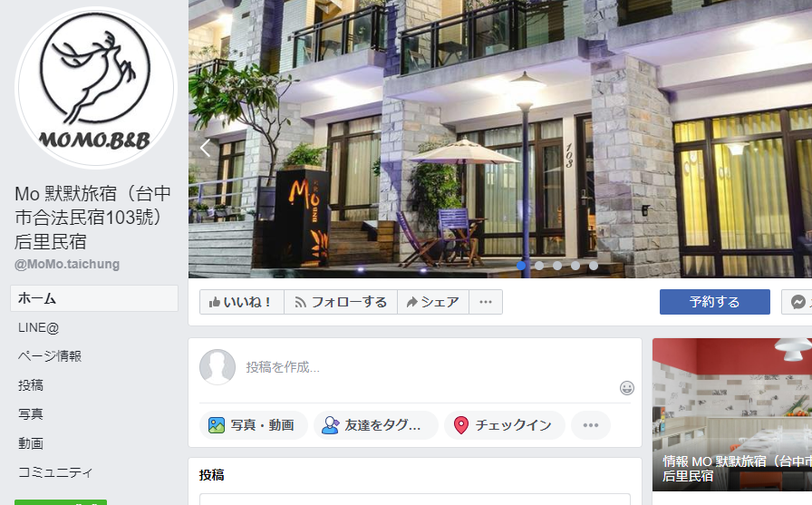The height and width of the screenshot is (505, 812).
Task: Click the シェア share button
Action: pyautogui.click(x=433, y=302)
